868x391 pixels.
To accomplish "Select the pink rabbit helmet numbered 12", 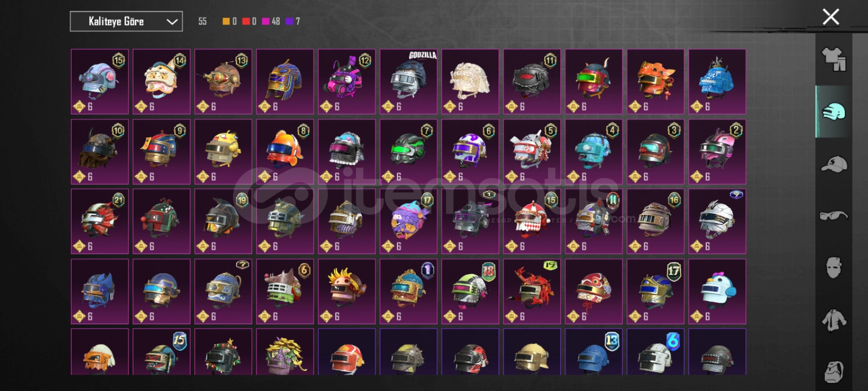I will [x=347, y=81].
